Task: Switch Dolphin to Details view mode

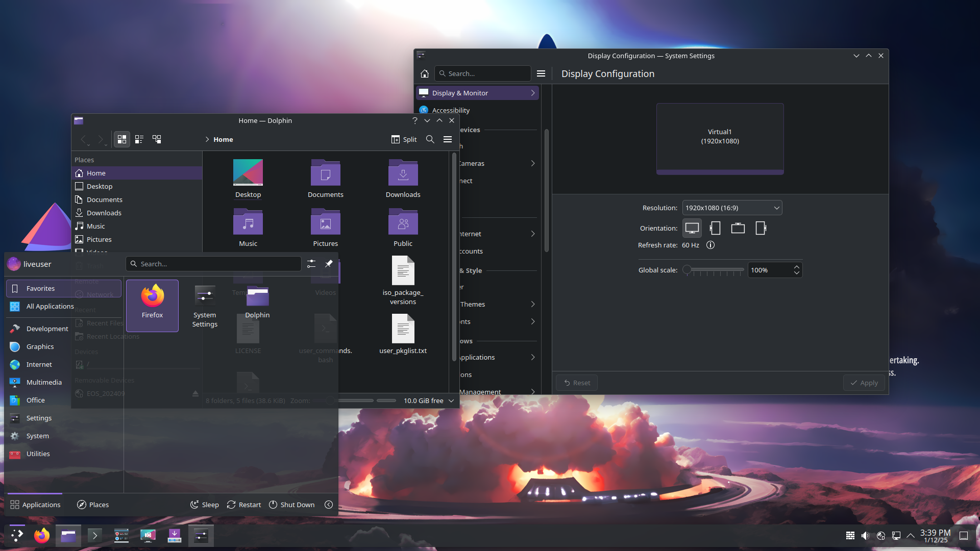Action: [157, 139]
